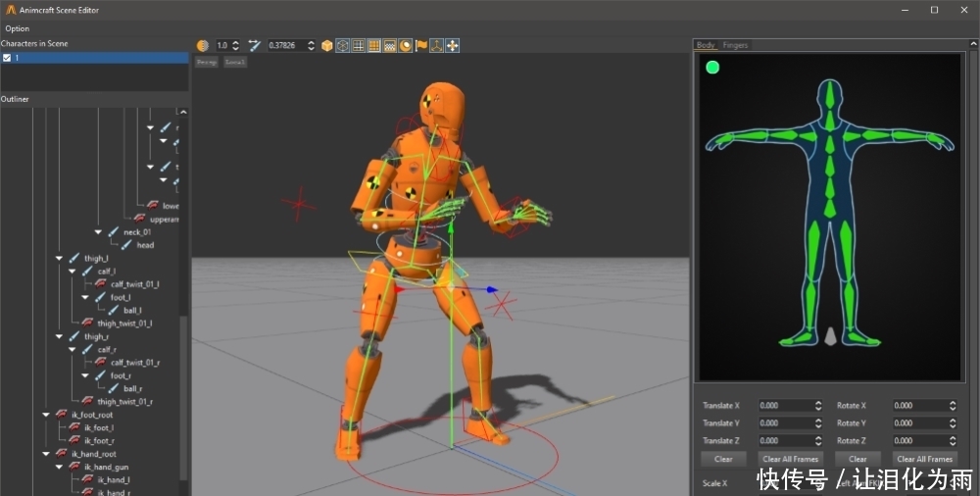The width and height of the screenshot is (980, 496).
Task: Click the orange cube icon in toolbar
Action: click(326, 45)
